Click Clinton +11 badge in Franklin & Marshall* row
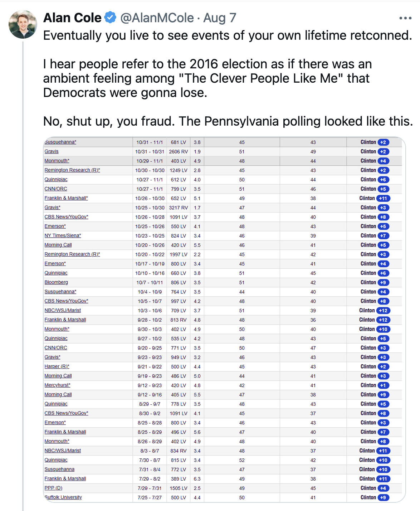Viewport: 420px width, 511px height. [x=383, y=198]
